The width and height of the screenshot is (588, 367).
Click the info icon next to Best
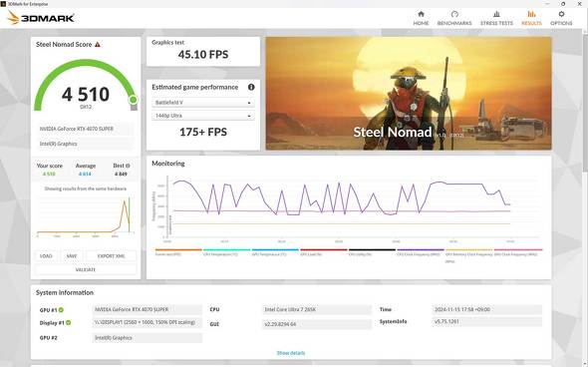coord(128,166)
